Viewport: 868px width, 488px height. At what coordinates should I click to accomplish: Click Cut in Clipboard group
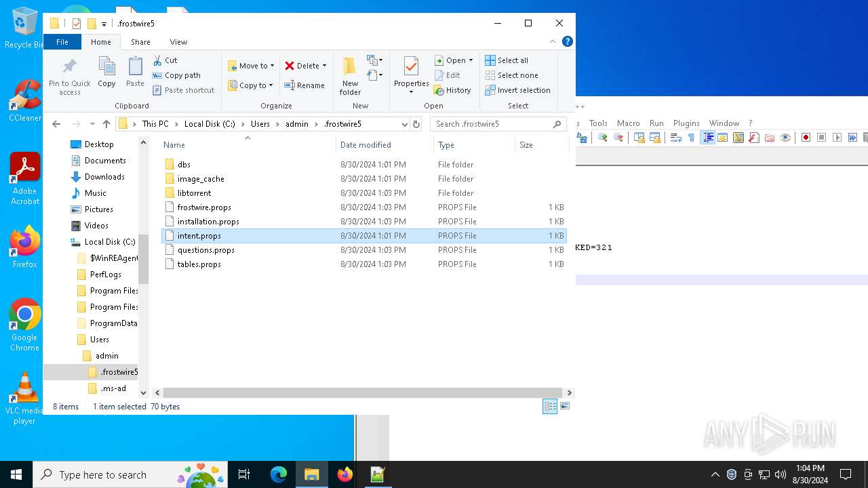tap(165, 60)
